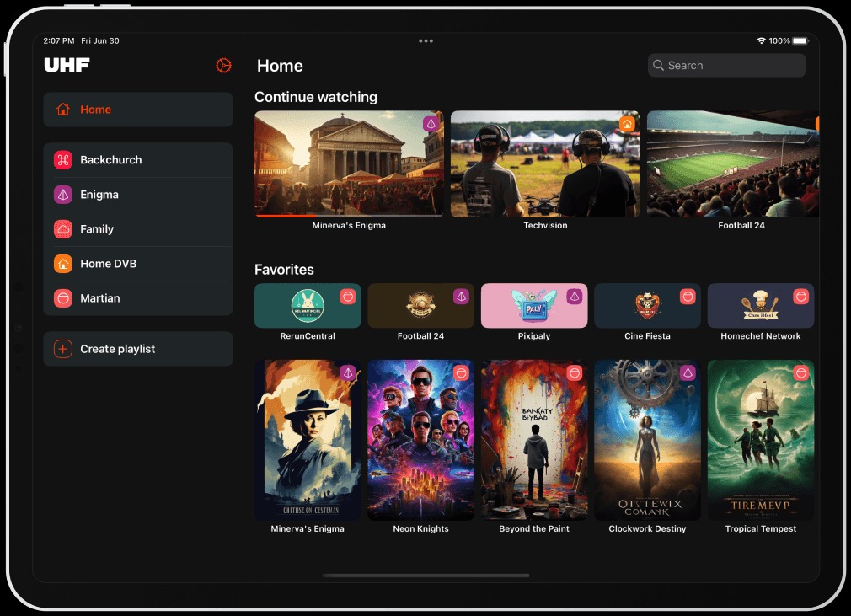The height and width of the screenshot is (616, 851).
Task: Click the home indicator bar at bottom
Action: 426,576
